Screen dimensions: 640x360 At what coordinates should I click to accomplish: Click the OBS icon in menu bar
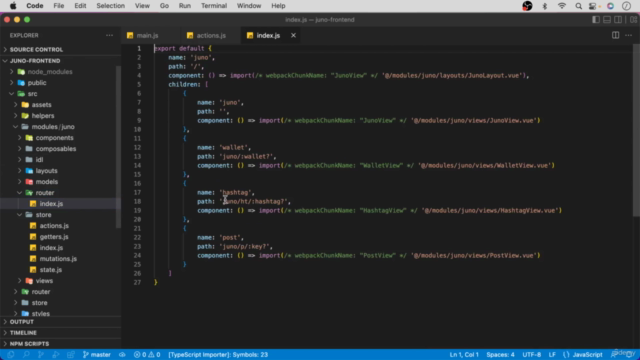coord(527,6)
